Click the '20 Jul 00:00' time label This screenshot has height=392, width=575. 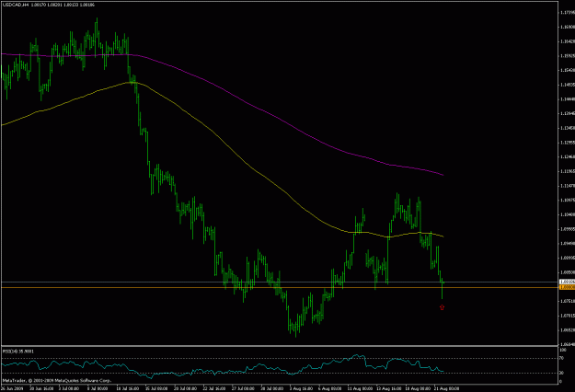(186, 388)
